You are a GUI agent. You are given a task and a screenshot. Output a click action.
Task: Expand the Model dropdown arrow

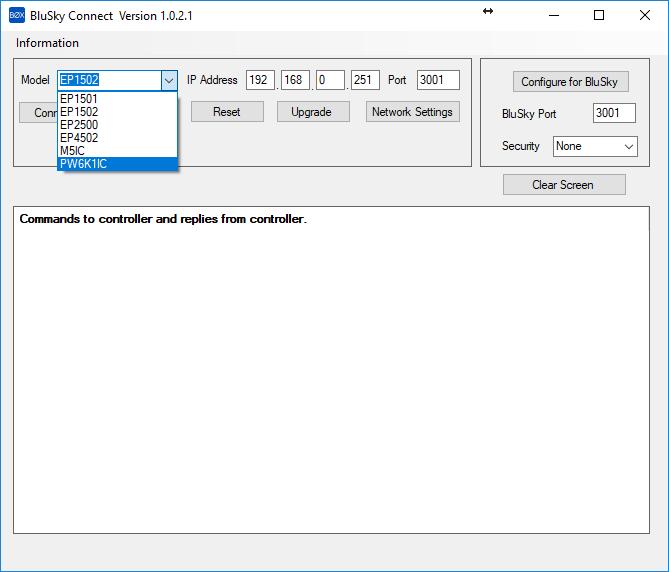168,80
